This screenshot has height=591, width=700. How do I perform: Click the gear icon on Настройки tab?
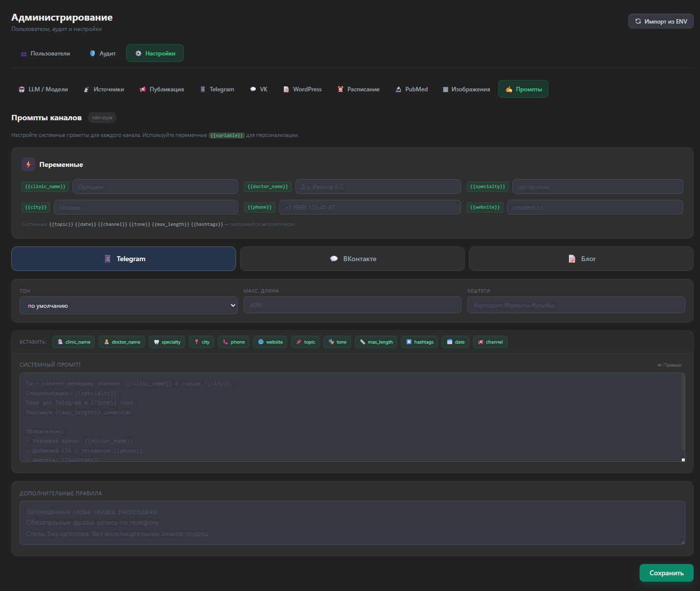[x=138, y=54]
